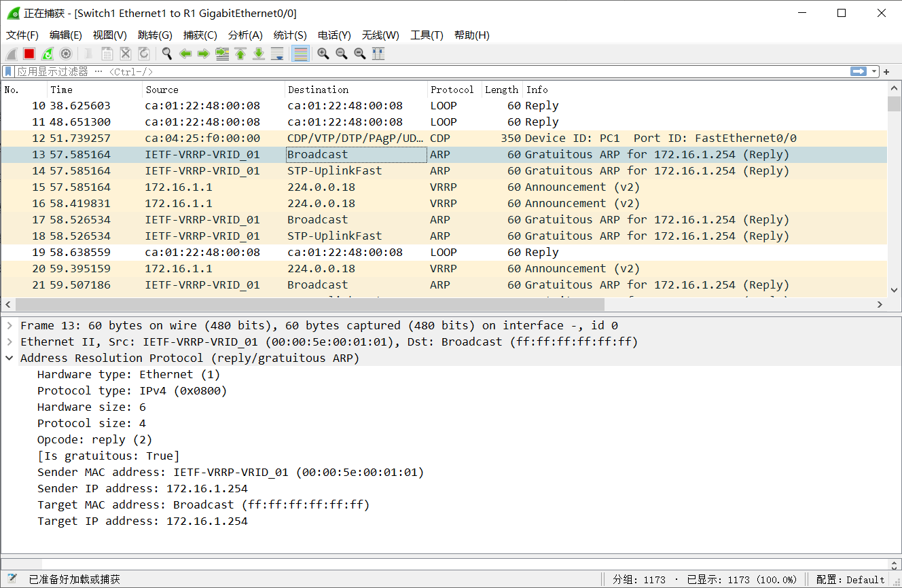Click the filter expression apply arrow button
902x588 pixels.
tap(859, 71)
